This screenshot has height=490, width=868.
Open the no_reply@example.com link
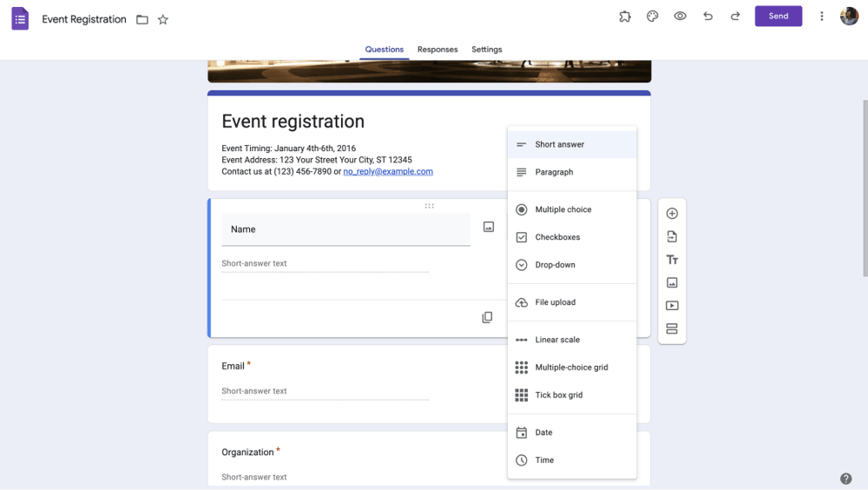pos(388,172)
